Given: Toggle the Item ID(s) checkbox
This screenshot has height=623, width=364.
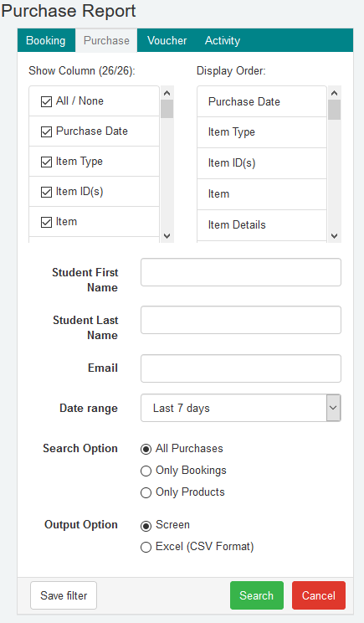Looking at the screenshot, I should pos(47,192).
